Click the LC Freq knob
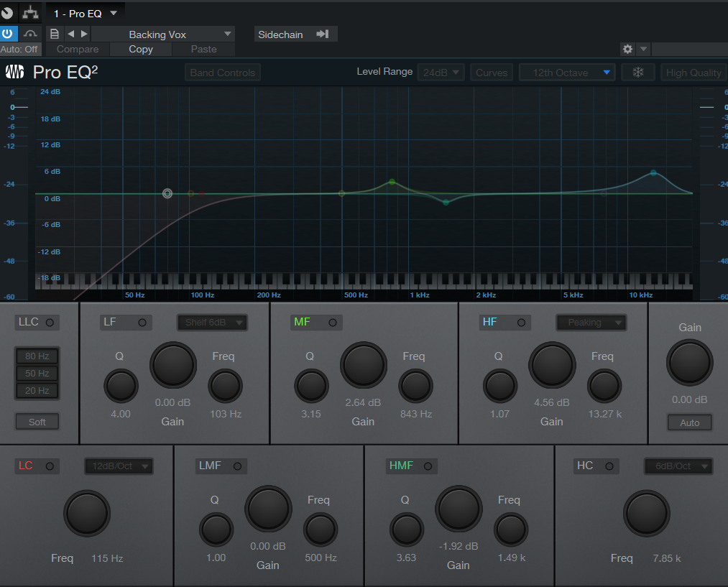This screenshot has height=587, width=728. pos(87,513)
